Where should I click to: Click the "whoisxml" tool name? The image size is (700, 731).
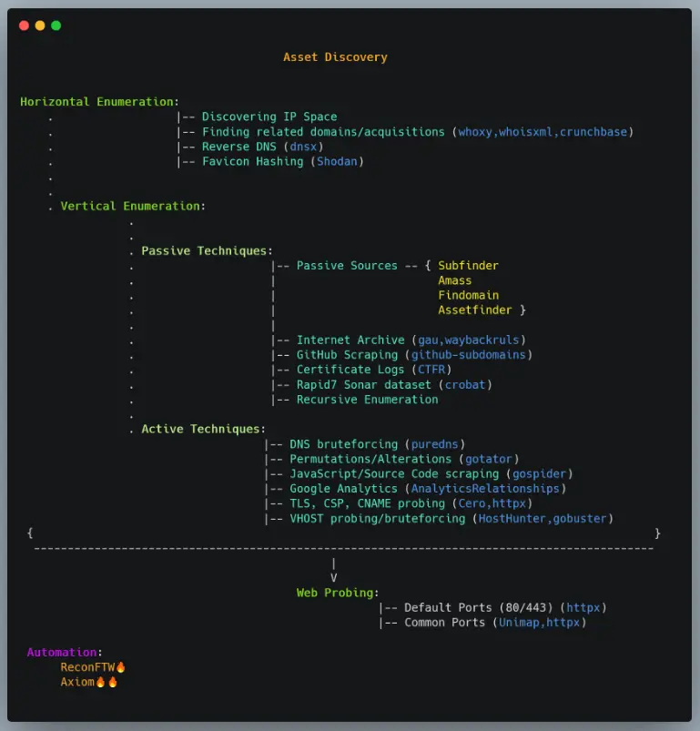526,132
